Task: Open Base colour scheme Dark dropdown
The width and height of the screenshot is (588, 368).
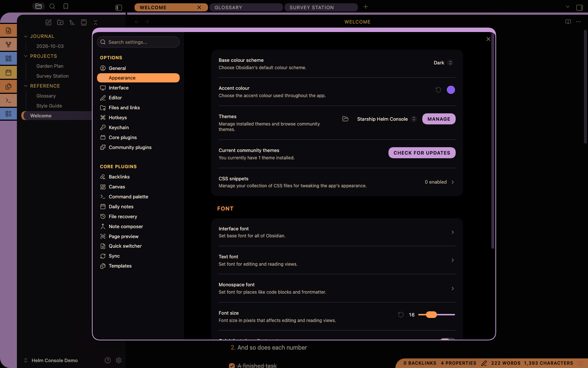Action: pyautogui.click(x=443, y=63)
